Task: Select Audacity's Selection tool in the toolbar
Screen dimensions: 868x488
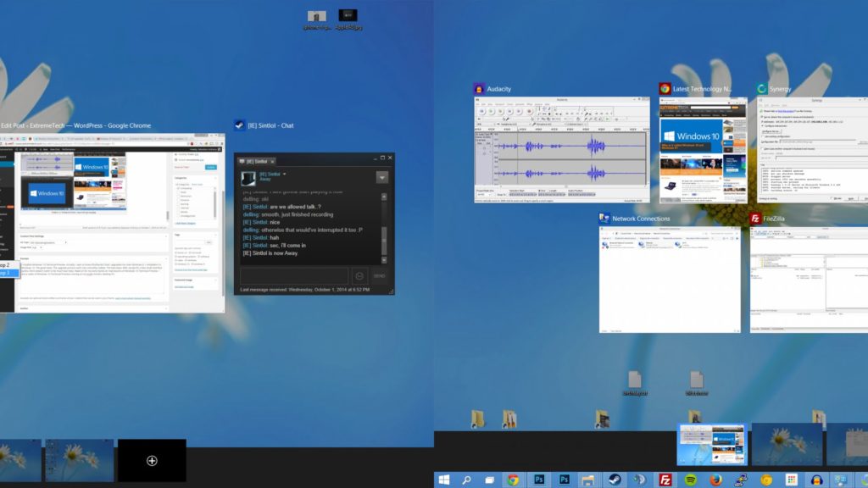Action: click(x=540, y=107)
